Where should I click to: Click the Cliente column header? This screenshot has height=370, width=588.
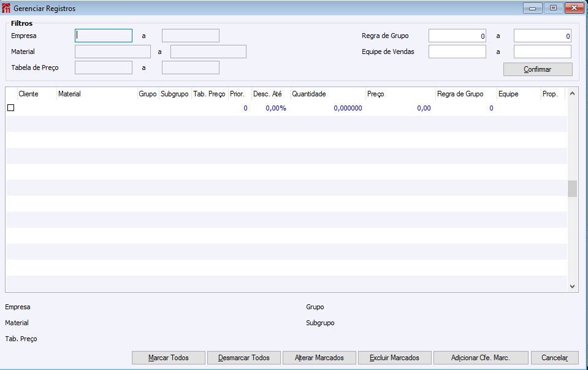pos(37,94)
